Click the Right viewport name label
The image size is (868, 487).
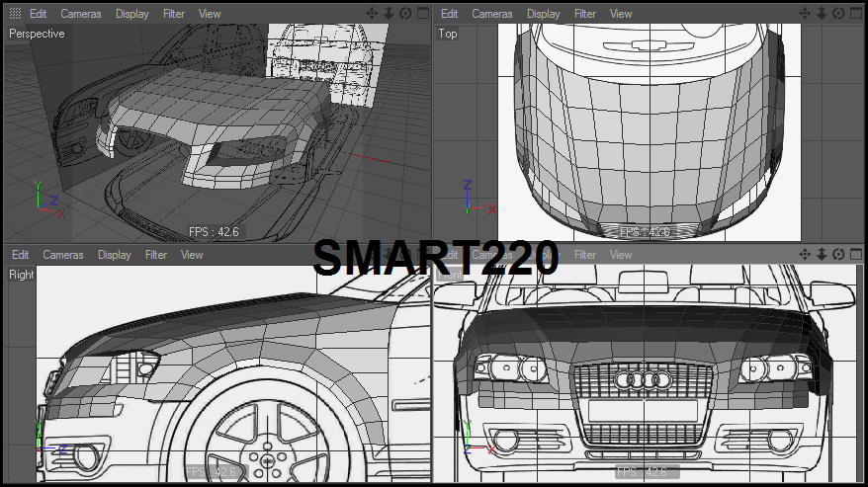coord(22,275)
